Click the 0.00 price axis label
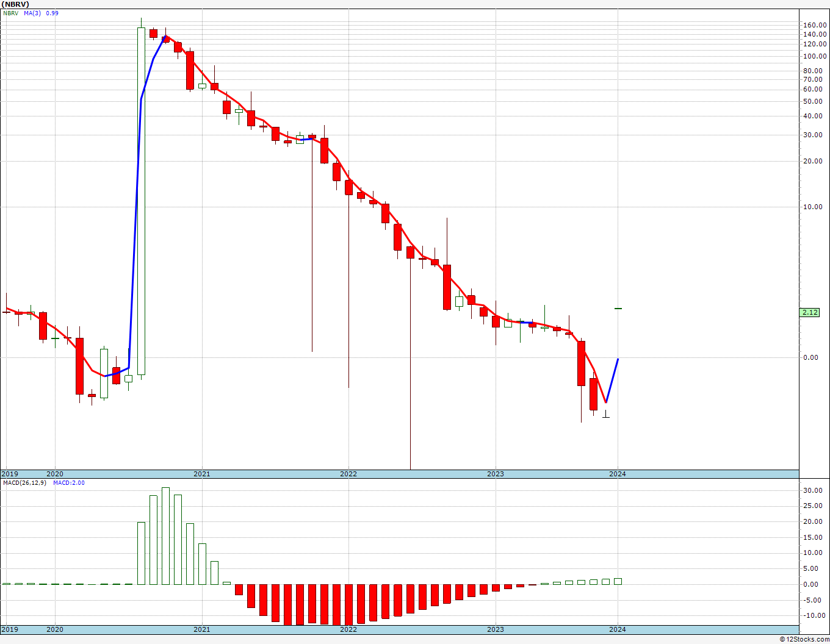This screenshot has height=644, width=830. pyautogui.click(x=811, y=357)
